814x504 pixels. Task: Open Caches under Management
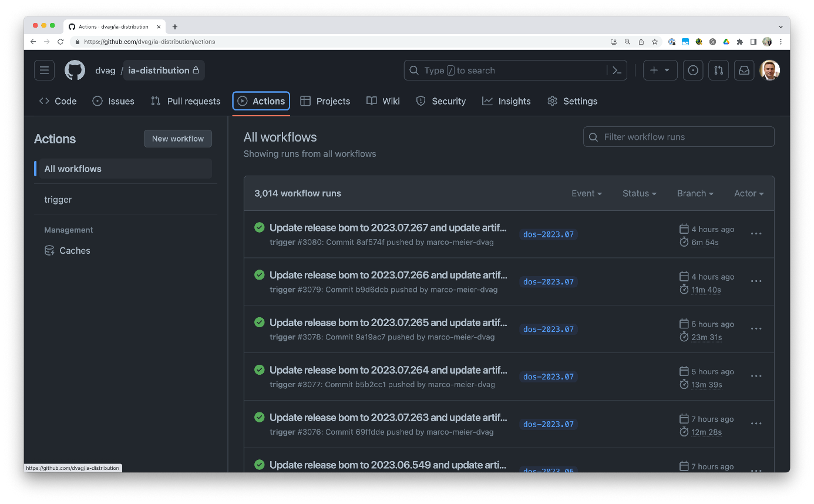tap(68, 250)
